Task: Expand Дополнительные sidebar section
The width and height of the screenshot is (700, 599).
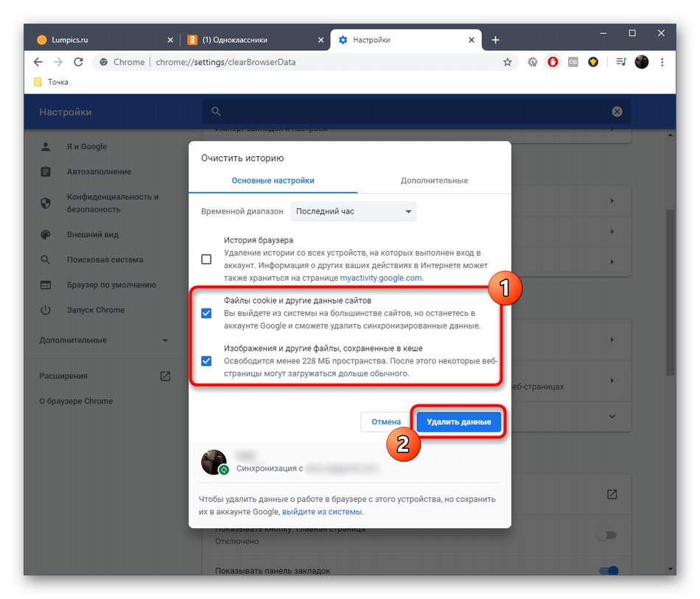Action: pyautogui.click(x=104, y=340)
